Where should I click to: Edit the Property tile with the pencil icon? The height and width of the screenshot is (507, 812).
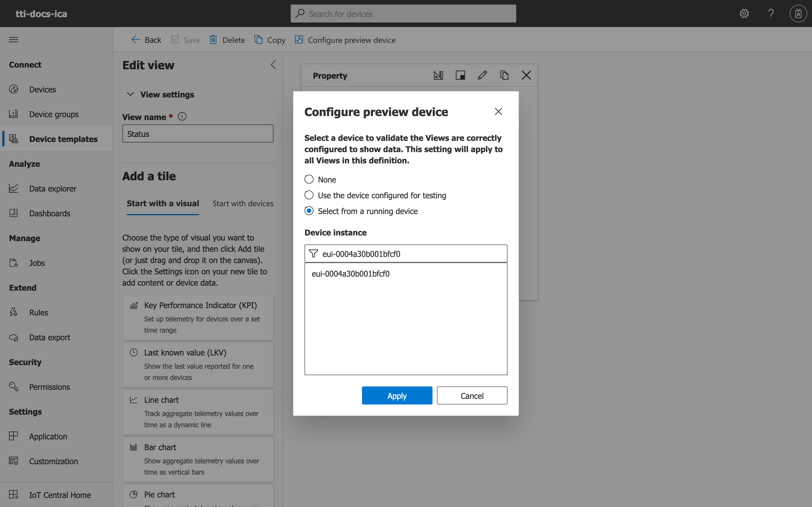(x=482, y=75)
